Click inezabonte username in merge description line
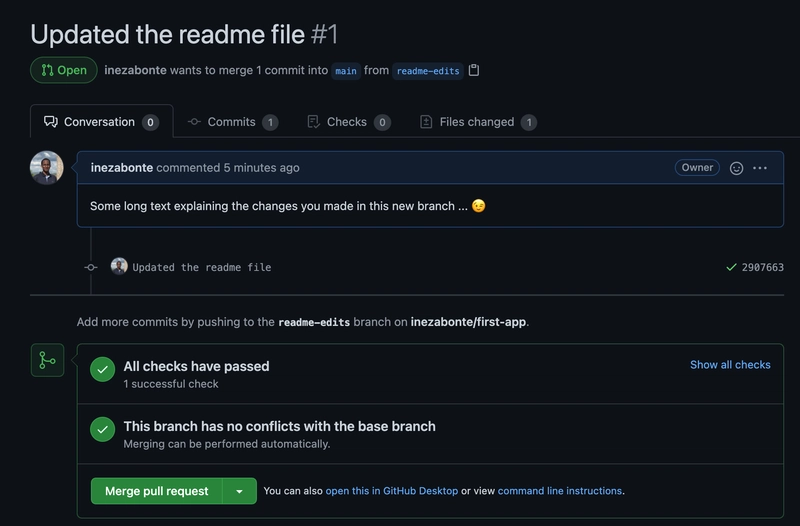The image size is (800, 526). pyautogui.click(x=135, y=70)
